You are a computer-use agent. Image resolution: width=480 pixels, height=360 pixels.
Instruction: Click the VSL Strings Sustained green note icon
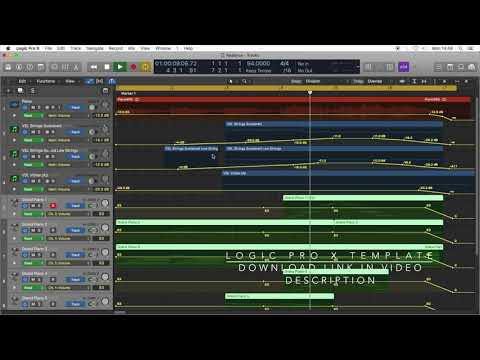(x=14, y=129)
